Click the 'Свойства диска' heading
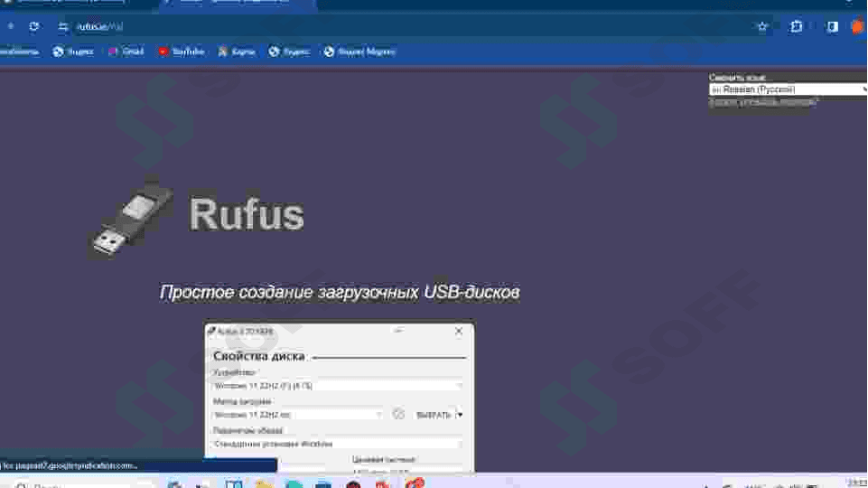The height and width of the screenshot is (488, 868). point(258,356)
